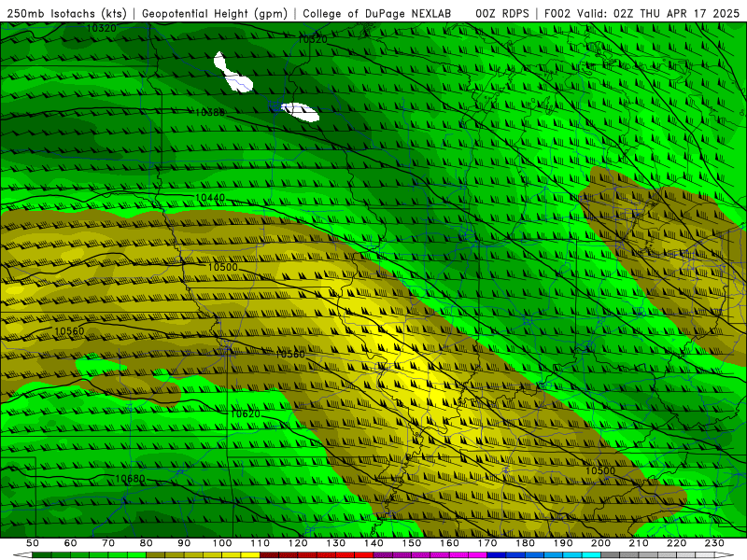Click the 70 value on the legend
747x560 pixels.
pos(108,543)
